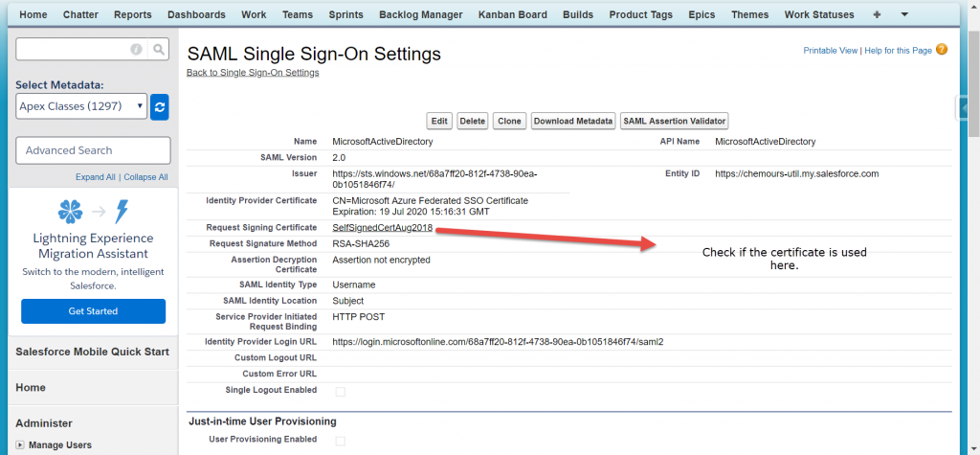Click the search magnifier icon in sidebar

pos(160,49)
